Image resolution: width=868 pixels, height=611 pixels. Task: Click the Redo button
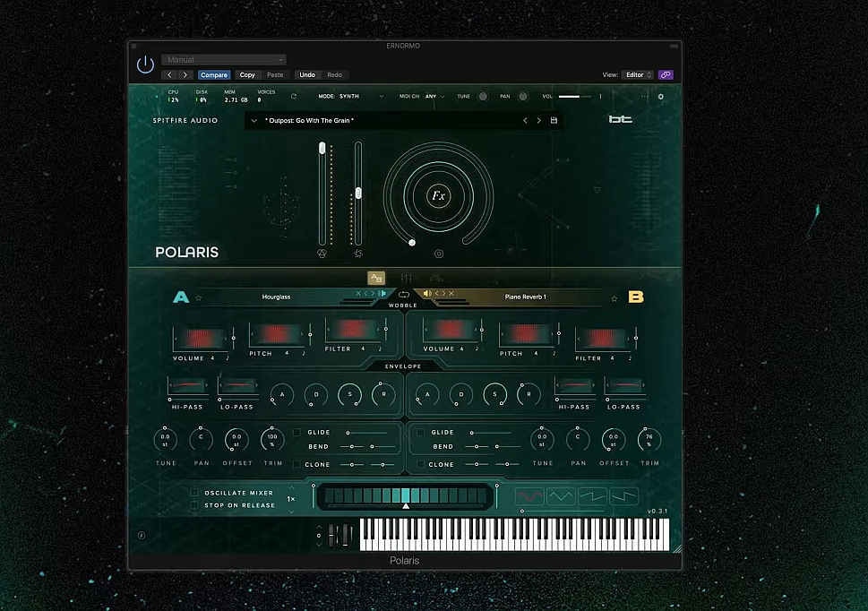(334, 74)
